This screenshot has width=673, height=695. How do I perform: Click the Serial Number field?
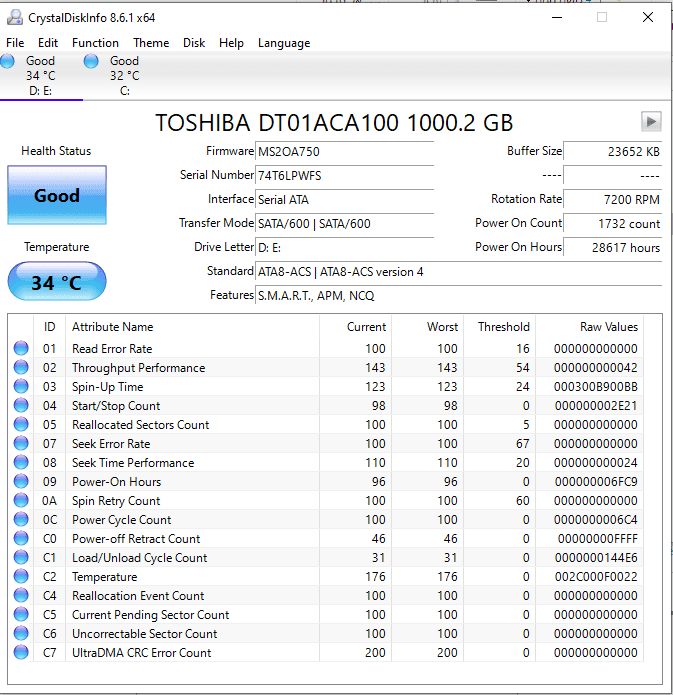pyautogui.click(x=344, y=175)
